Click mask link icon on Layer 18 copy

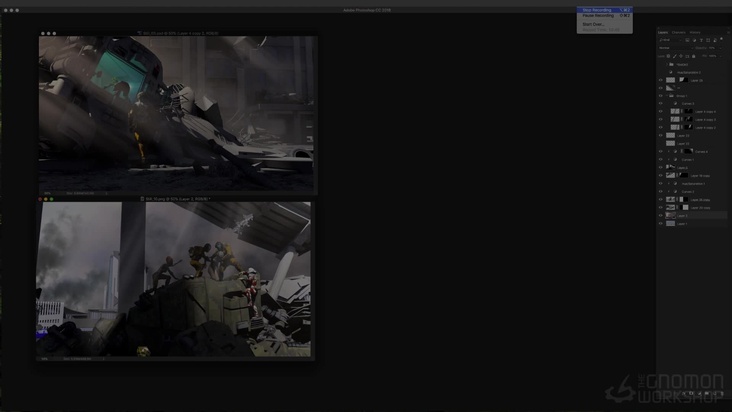(677, 175)
